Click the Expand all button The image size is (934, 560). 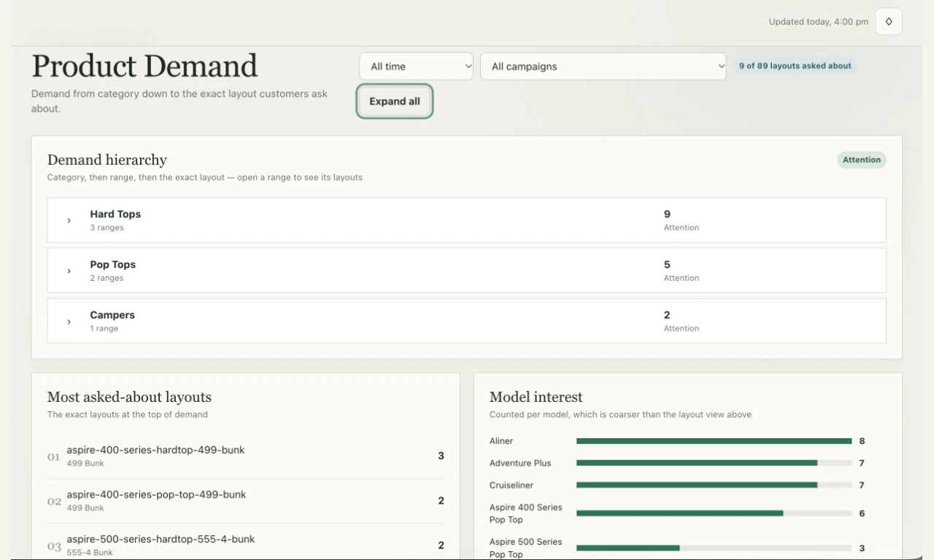coord(395,101)
